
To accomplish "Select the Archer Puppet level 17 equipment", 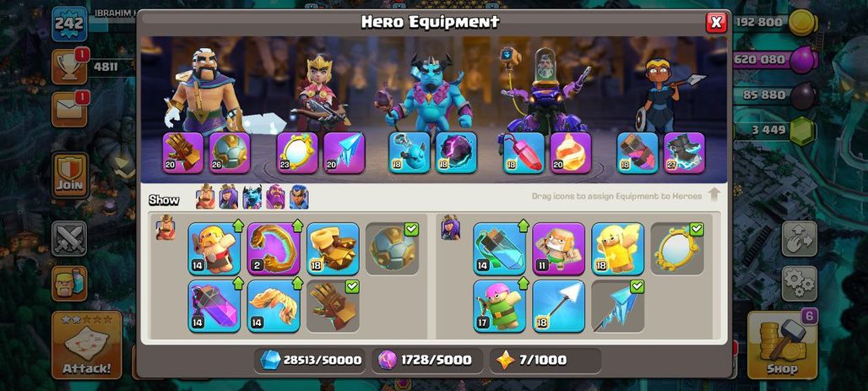I will pyautogui.click(x=499, y=306).
